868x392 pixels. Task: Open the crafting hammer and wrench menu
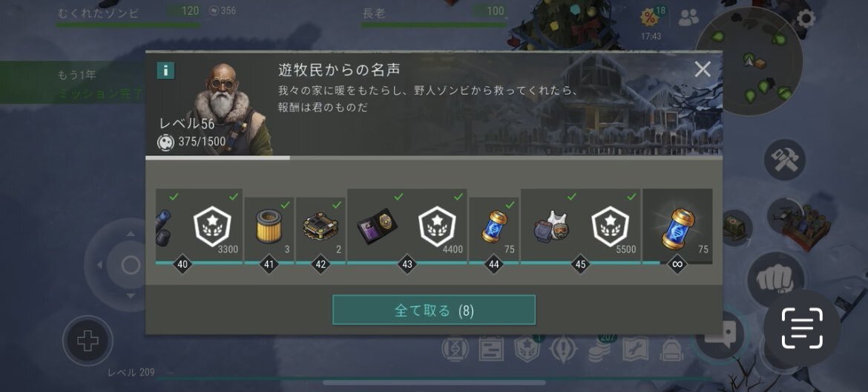coord(784,160)
